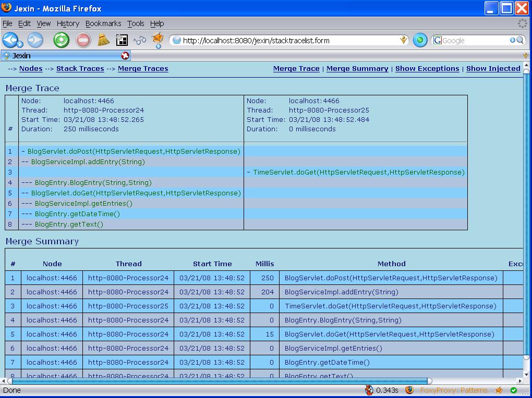
Task: Open the Back button history dropdown
Action: (x=20, y=44)
